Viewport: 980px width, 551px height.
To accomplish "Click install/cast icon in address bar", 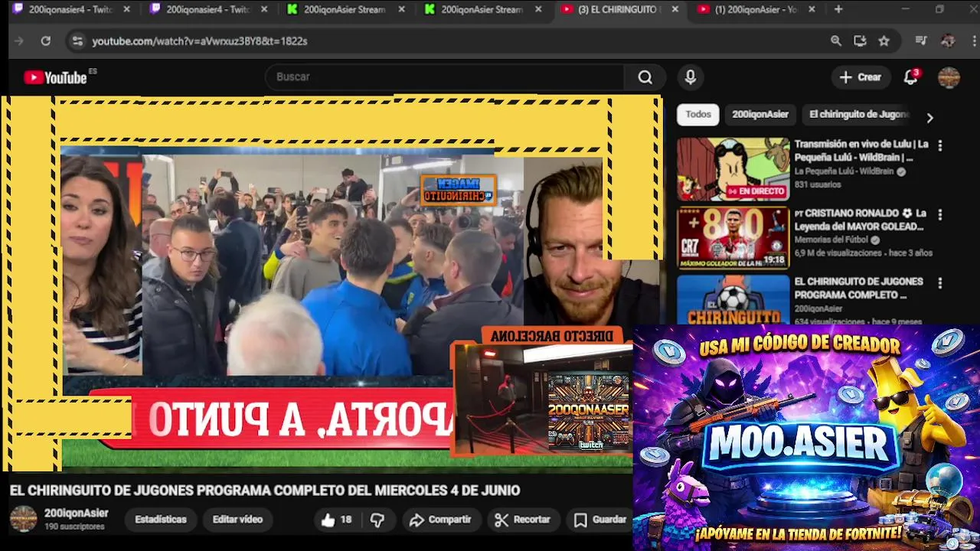I will tap(860, 41).
